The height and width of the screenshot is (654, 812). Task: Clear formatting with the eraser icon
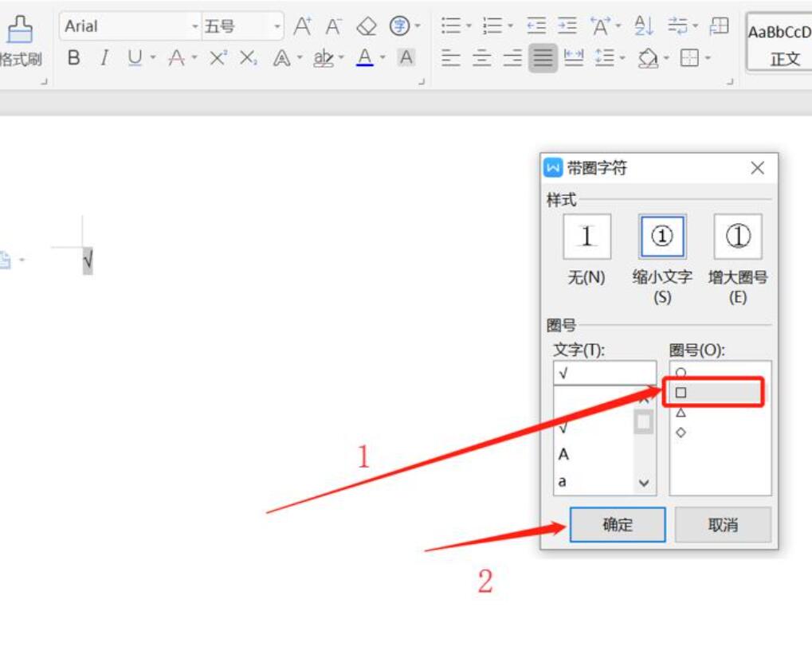pos(367,26)
